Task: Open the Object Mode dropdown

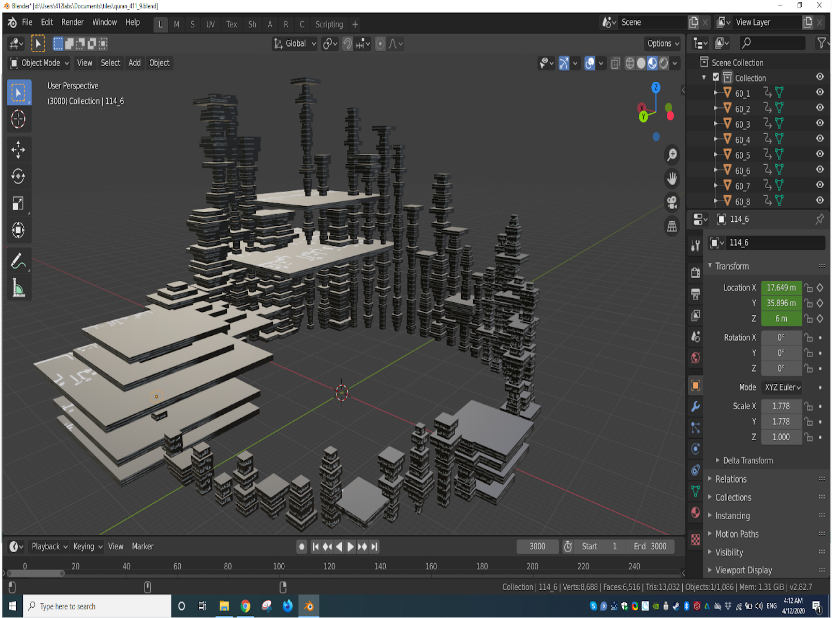Action: (x=40, y=63)
